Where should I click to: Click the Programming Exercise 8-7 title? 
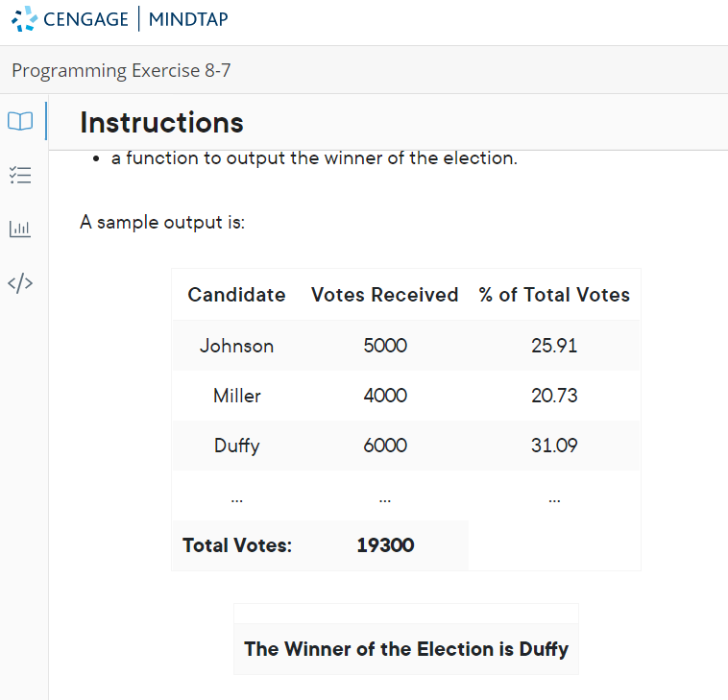click(121, 70)
